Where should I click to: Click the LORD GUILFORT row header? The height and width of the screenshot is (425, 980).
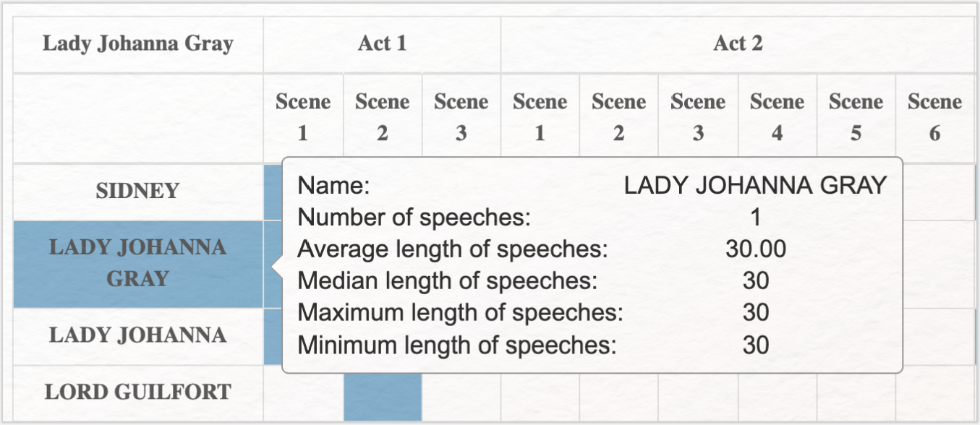pyautogui.click(x=137, y=392)
